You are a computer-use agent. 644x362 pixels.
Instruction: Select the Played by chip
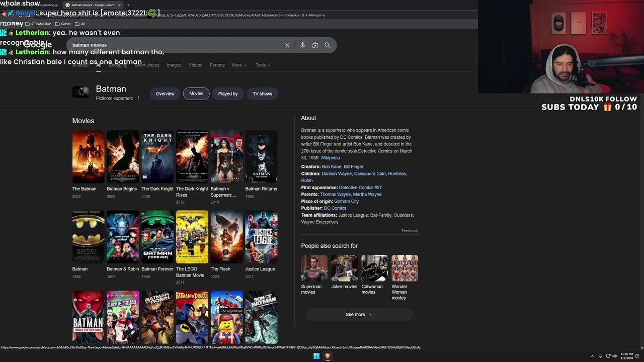pos(228,94)
